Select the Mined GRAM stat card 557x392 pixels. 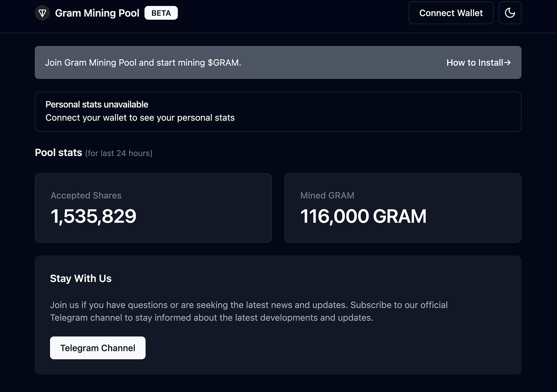point(403,208)
